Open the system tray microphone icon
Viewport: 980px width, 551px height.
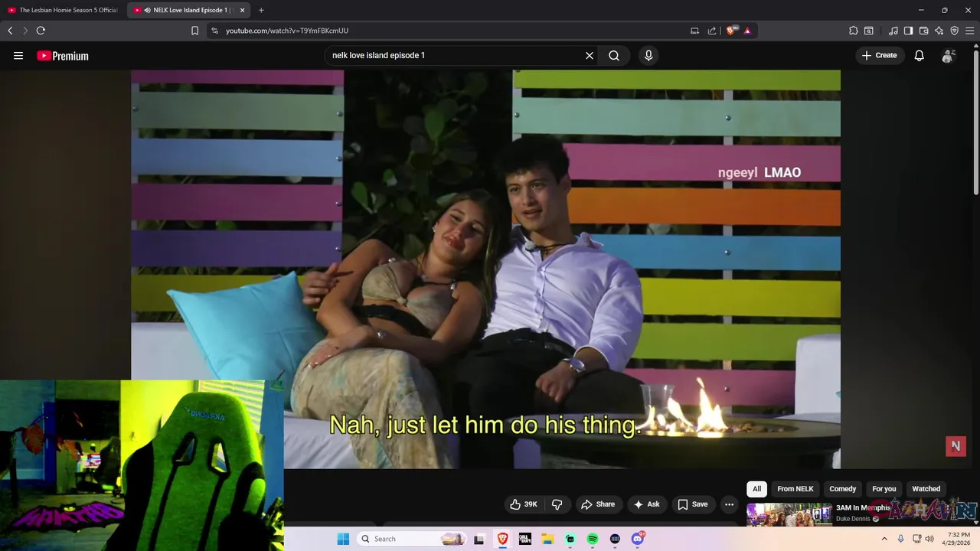point(900,539)
